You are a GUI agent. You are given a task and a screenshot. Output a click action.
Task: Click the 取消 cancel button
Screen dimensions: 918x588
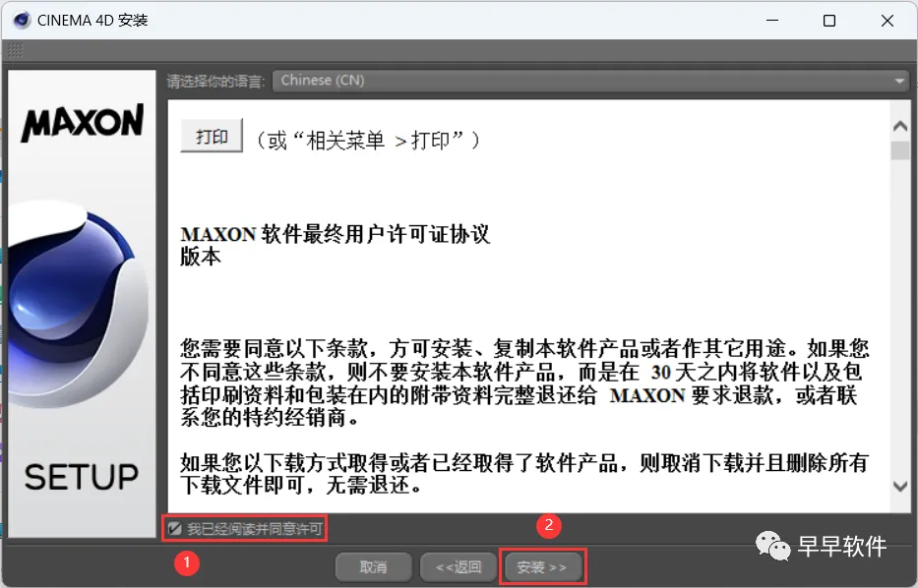coord(374,567)
